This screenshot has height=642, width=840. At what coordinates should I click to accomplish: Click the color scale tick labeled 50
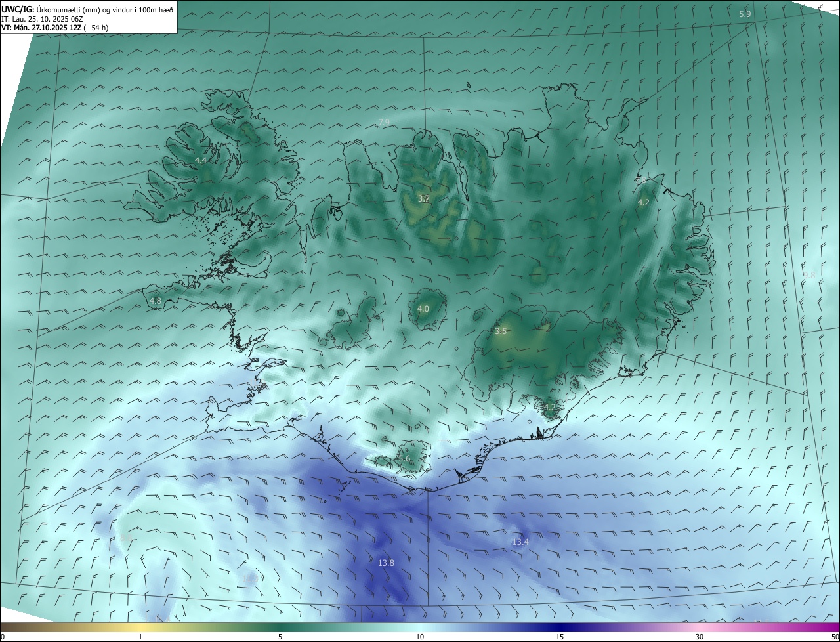point(835,637)
